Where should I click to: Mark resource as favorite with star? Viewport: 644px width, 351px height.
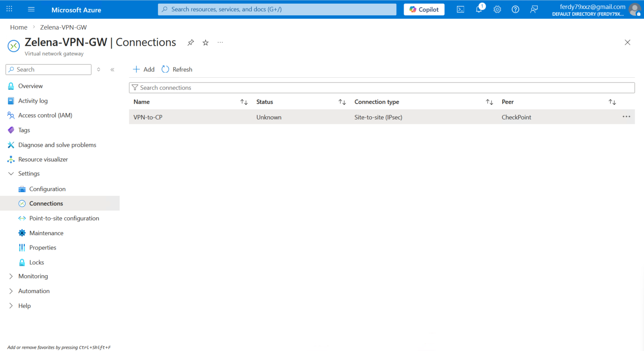[x=205, y=43]
